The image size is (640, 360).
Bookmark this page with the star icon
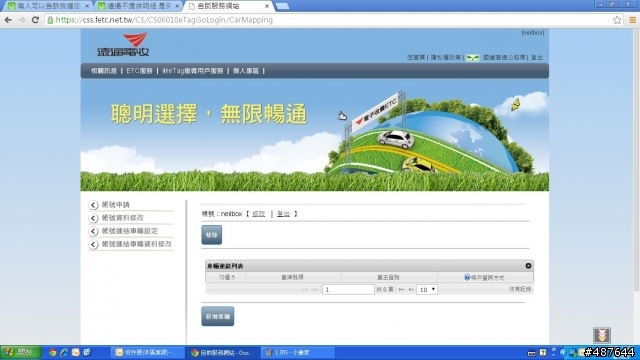617,20
